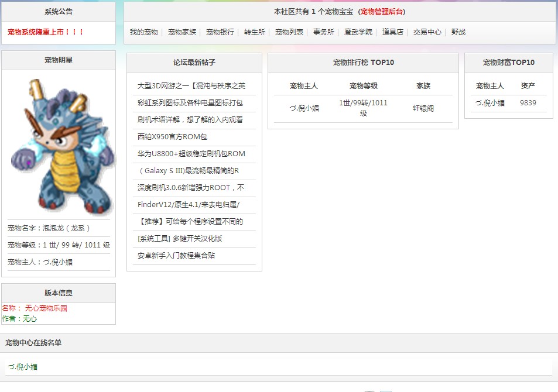Click the 宠物财富TOP10 panel header
The image size is (558, 392).
pos(509,63)
